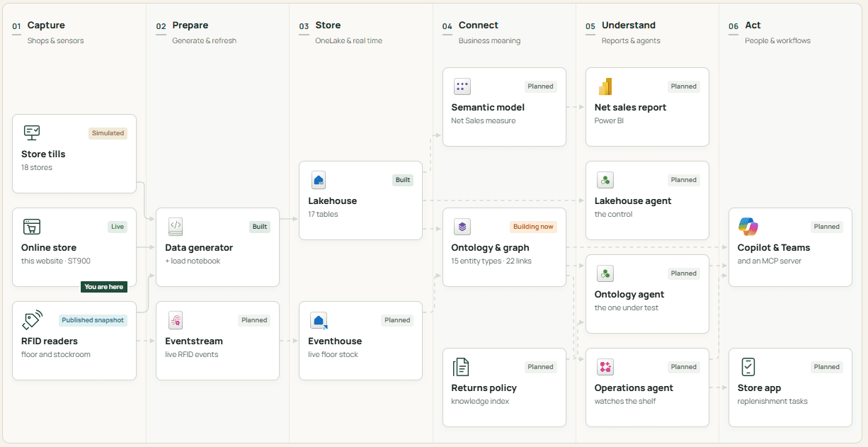Click the Copilot colorful logo icon
868x447 pixels.
(748, 227)
